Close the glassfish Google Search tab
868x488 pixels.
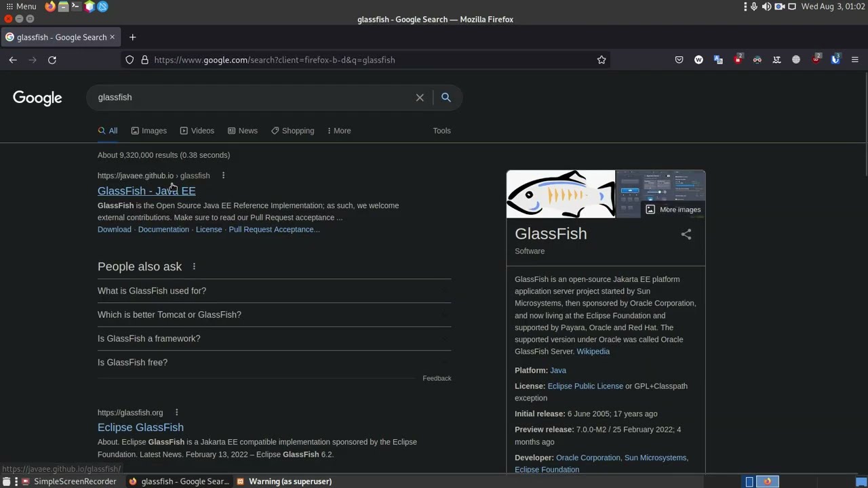[112, 37]
